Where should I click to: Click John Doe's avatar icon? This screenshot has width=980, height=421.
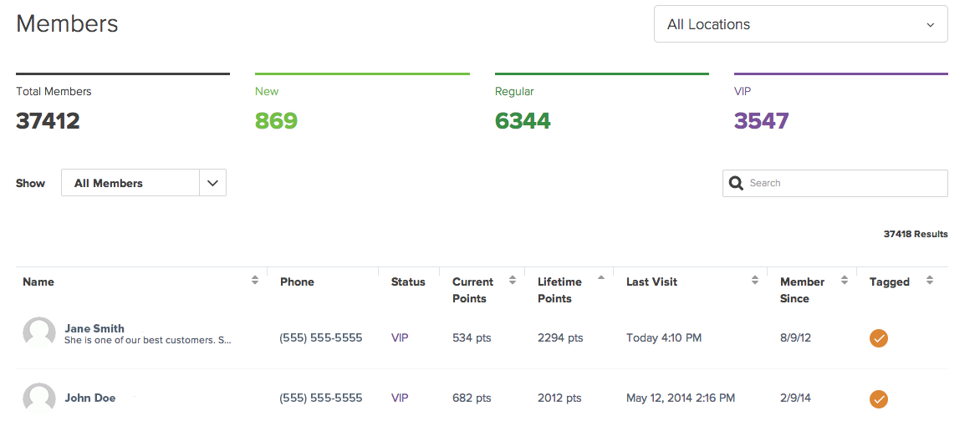pos(39,398)
